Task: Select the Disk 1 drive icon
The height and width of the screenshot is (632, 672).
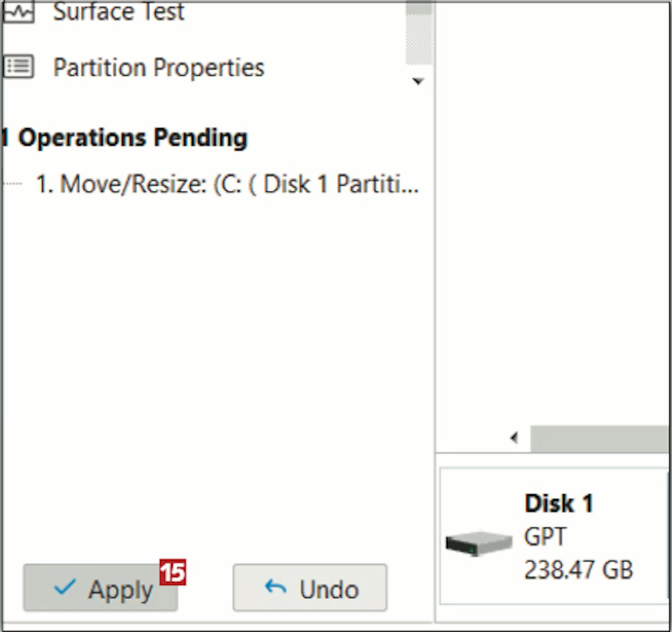Action: click(478, 543)
